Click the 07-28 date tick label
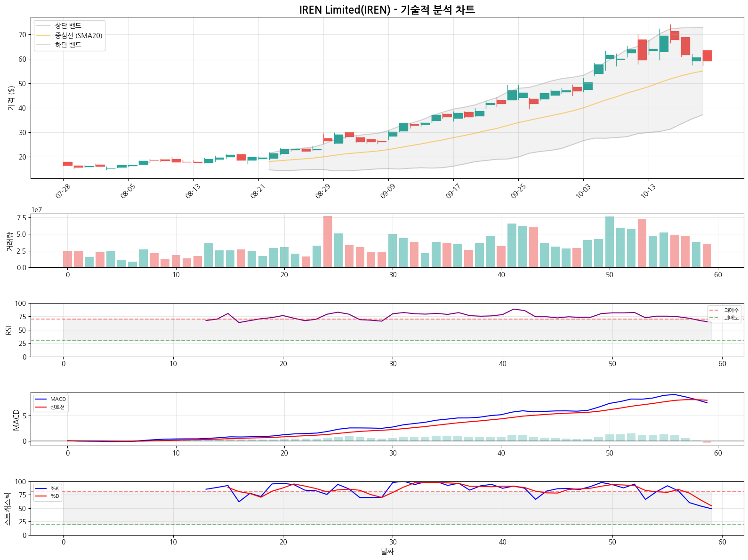This screenshot has width=748, height=560. point(63,191)
